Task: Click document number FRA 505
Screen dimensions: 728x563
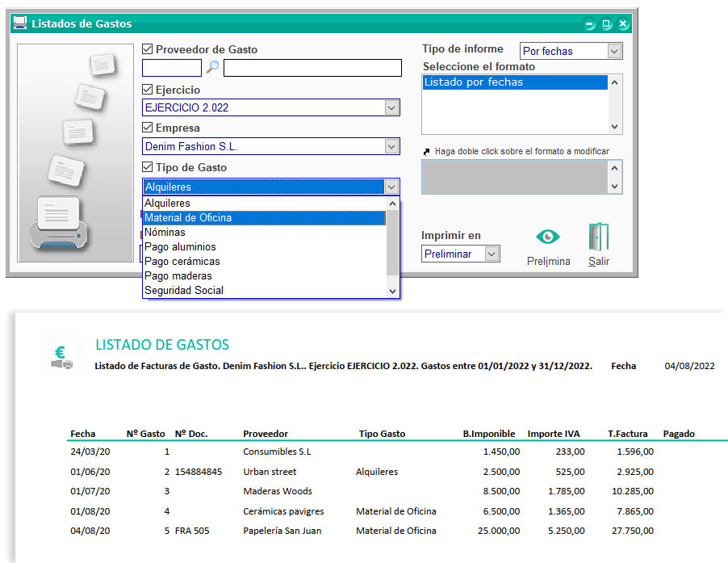Action: (192, 531)
